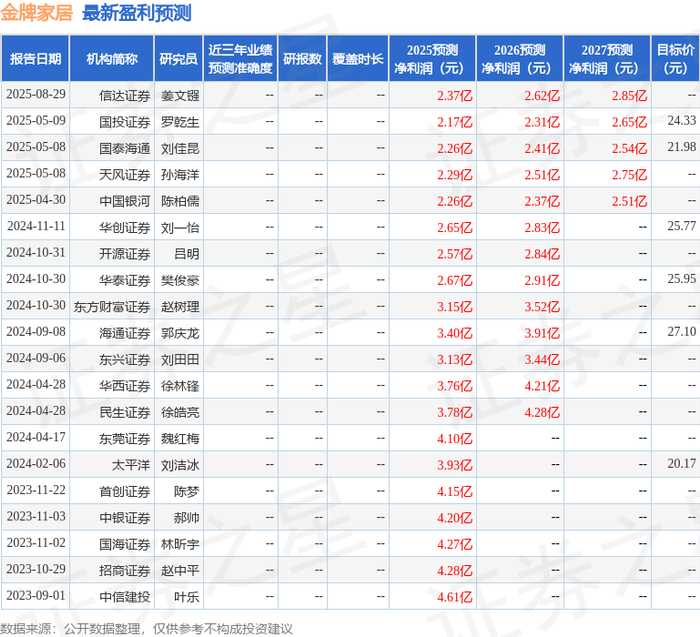This screenshot has height=637, width=700.
Task: Click the 最新盈利预测 heading
Action: tap(137, 12)
